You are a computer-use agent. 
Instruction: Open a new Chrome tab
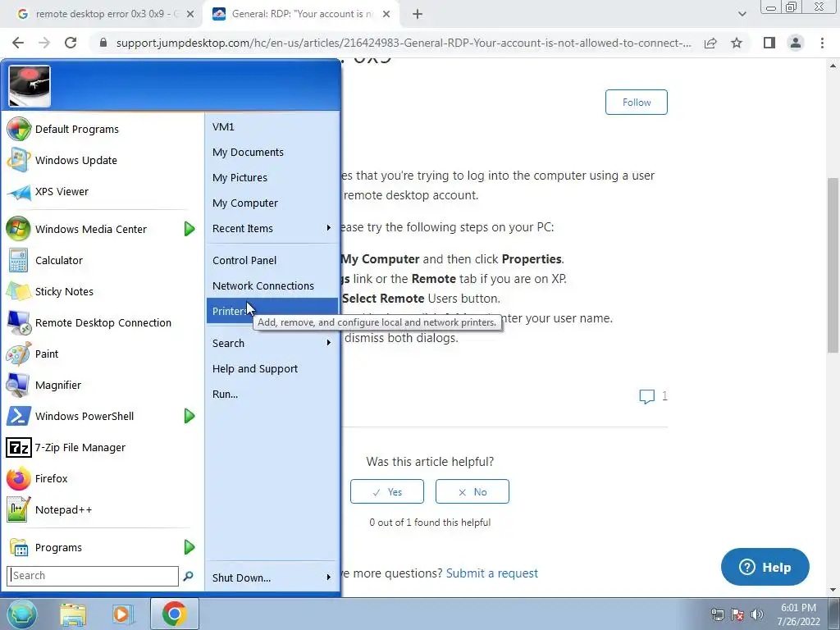[x=418, y=14]
